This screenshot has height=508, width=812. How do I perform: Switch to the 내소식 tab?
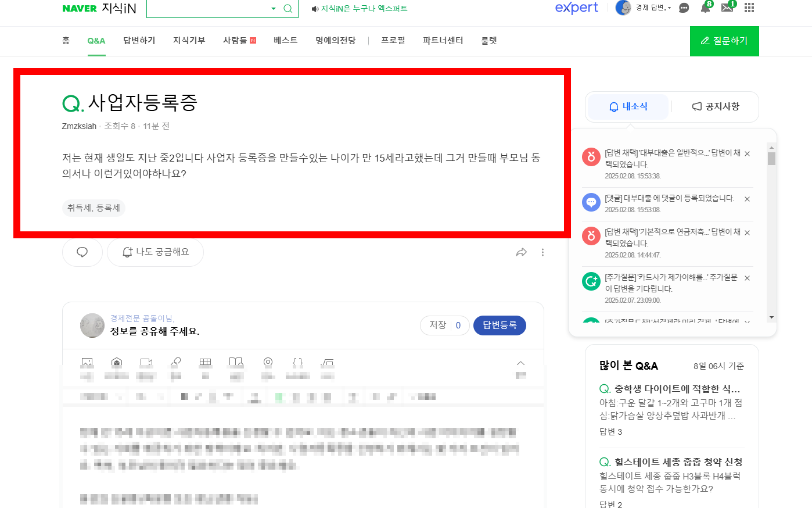[x=628, y=106]
